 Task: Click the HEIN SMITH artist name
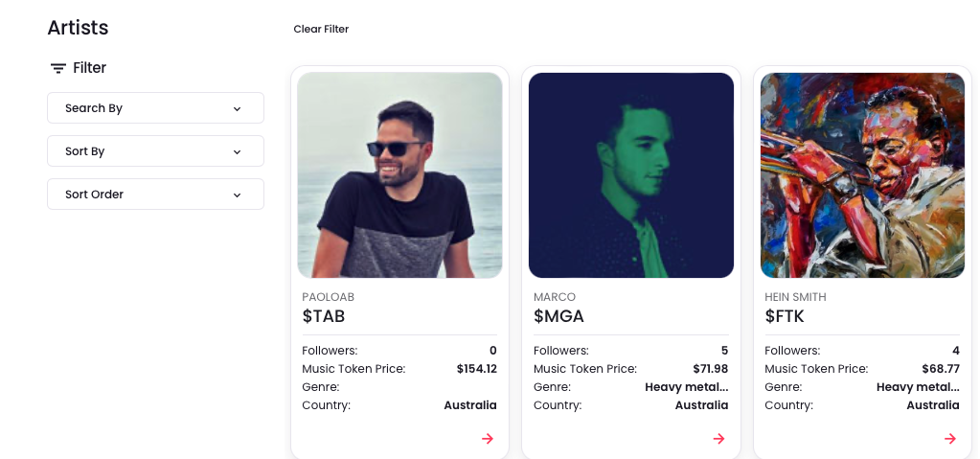[795, 297]
